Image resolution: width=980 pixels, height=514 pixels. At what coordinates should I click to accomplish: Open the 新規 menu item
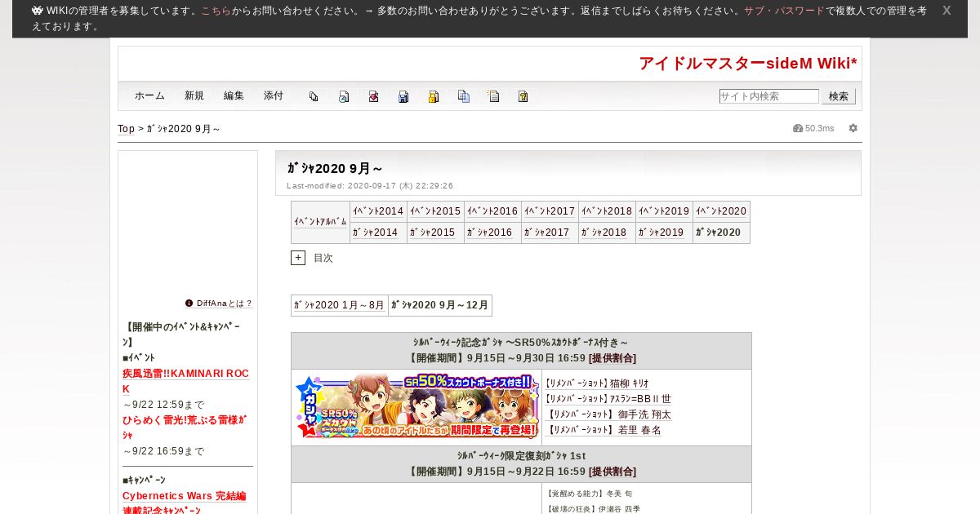click(x=194, y=95)
